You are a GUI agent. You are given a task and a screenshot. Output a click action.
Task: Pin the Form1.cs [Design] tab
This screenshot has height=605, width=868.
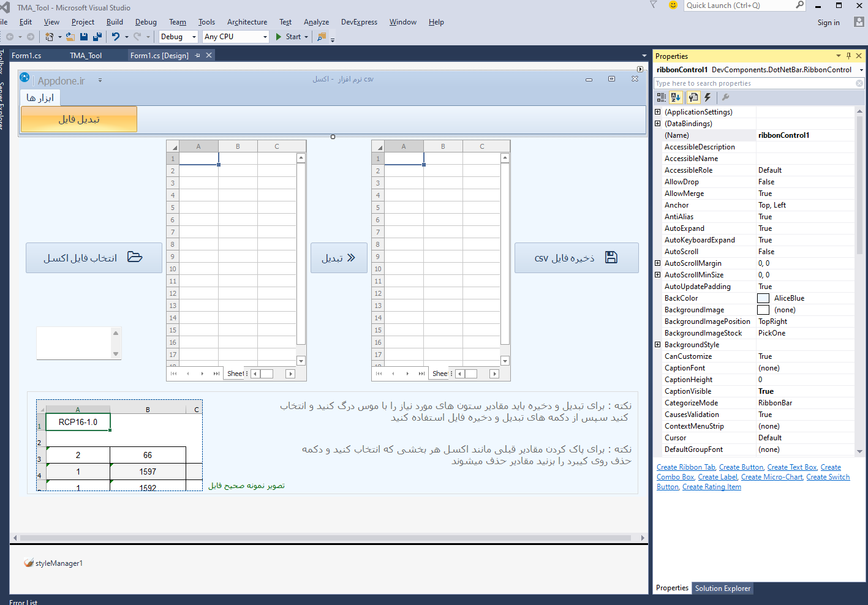click(x=198, y=56)
